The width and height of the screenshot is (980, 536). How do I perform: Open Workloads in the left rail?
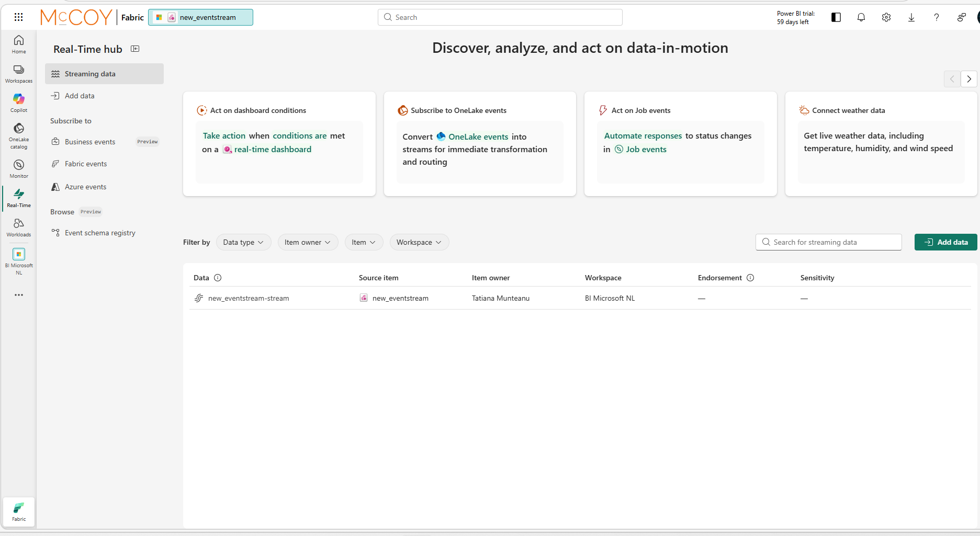click(x=19, y=227)
